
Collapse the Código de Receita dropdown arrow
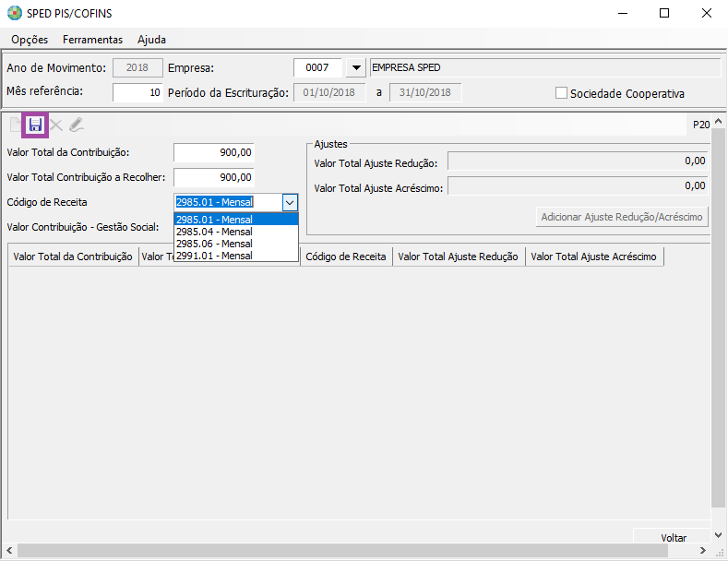pyautogui.click(x=290, y=202)
